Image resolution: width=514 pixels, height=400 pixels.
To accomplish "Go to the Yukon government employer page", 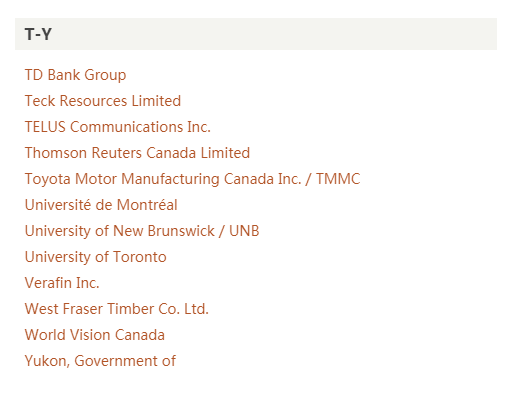I will 100,361.
